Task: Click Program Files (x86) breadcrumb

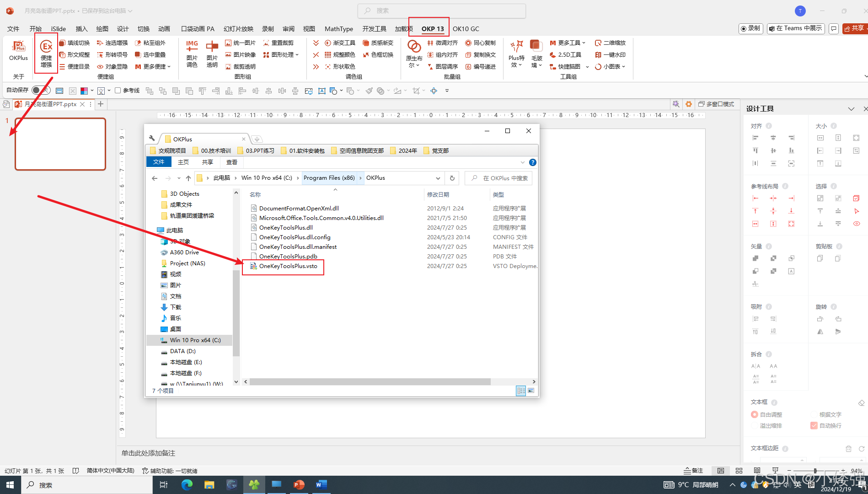Action: click(x=329, y=178)
